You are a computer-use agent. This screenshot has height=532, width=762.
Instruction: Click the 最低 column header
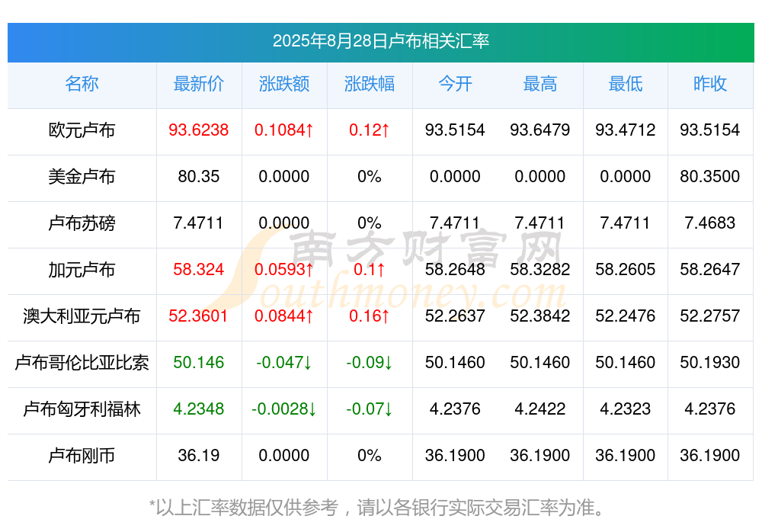pyautogui.click(x=626, y=84)
